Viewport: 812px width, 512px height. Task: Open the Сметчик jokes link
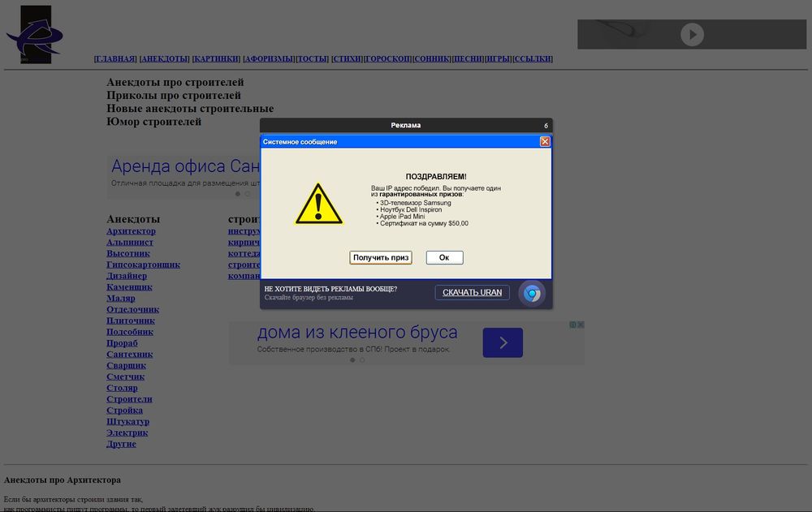[125, 376]
